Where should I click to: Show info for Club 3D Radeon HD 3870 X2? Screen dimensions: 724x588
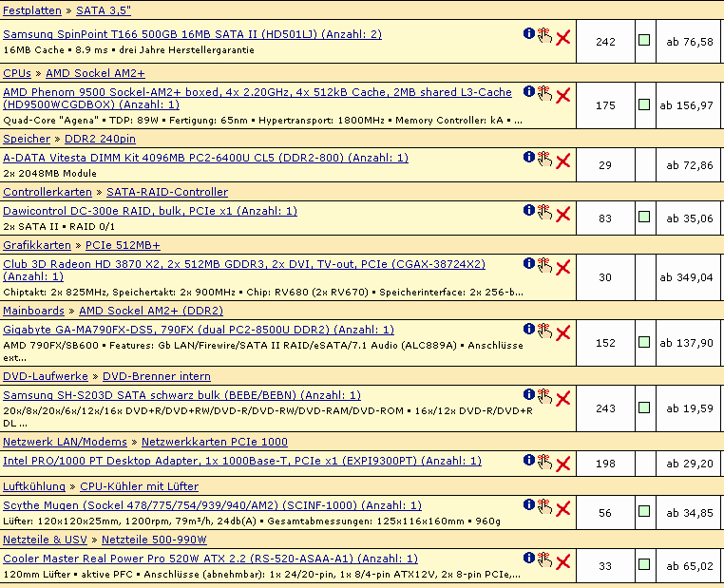coord(528,263)
